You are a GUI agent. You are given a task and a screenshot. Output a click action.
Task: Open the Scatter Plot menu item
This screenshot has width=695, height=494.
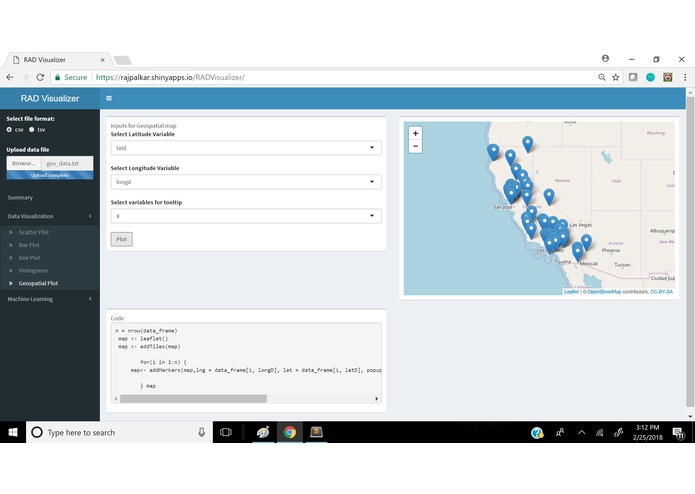(34, 232)
